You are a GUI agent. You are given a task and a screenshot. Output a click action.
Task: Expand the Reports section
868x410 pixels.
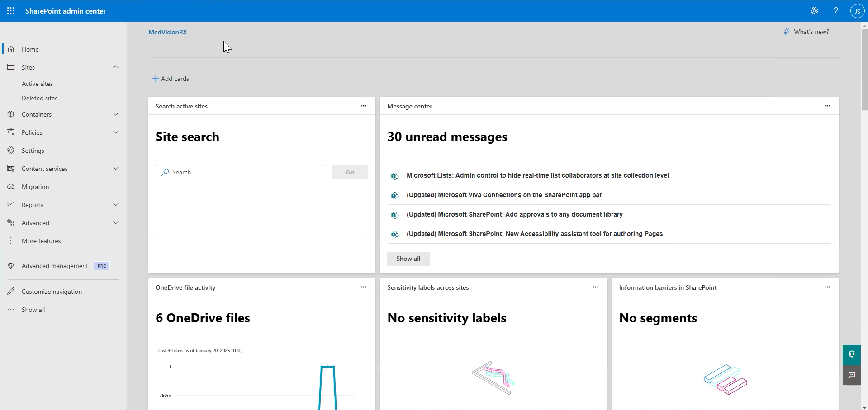point(116,204)
